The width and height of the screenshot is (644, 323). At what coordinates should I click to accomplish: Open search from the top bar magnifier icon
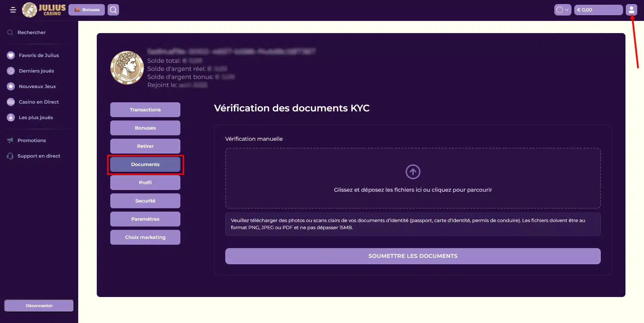(113, 9)
